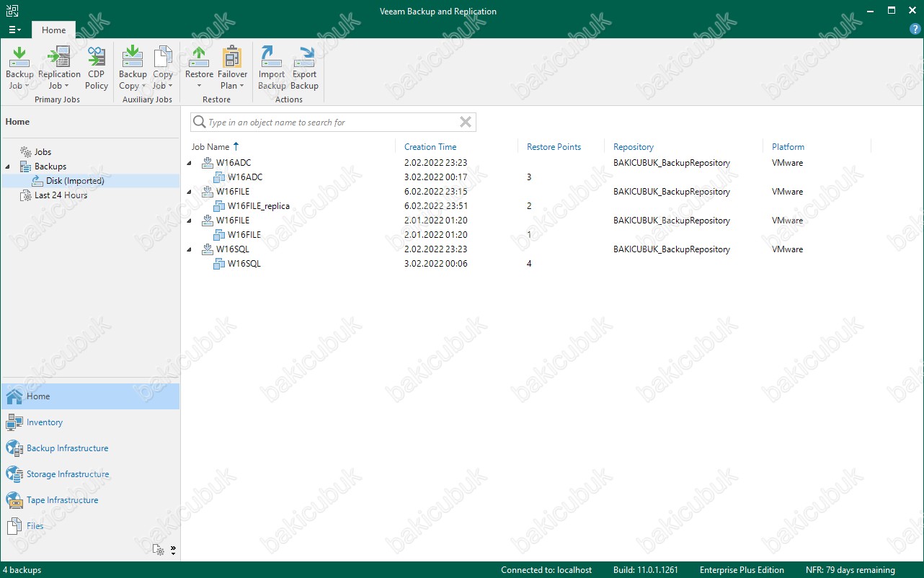Collapse the W16SQL job row
Viewport: 924px width, 578px height.
(190, 249)
